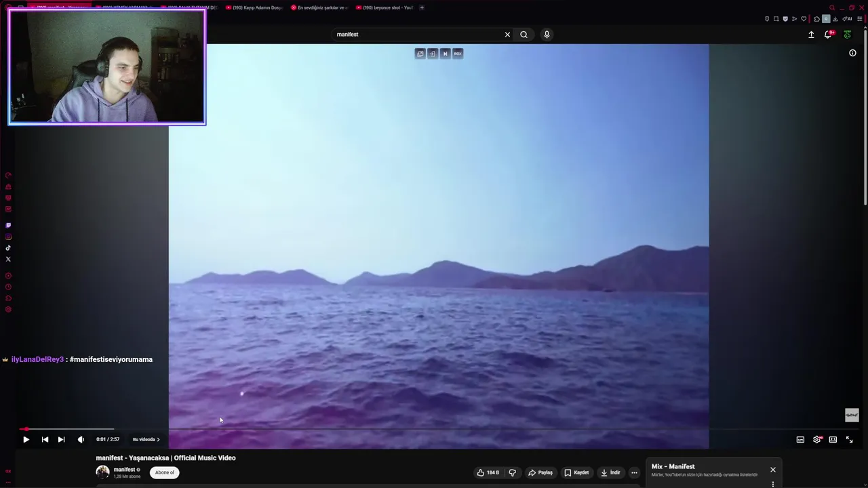Open the browser downloads icon
Viewport: 868px width, 488px height.
point(835,19)
